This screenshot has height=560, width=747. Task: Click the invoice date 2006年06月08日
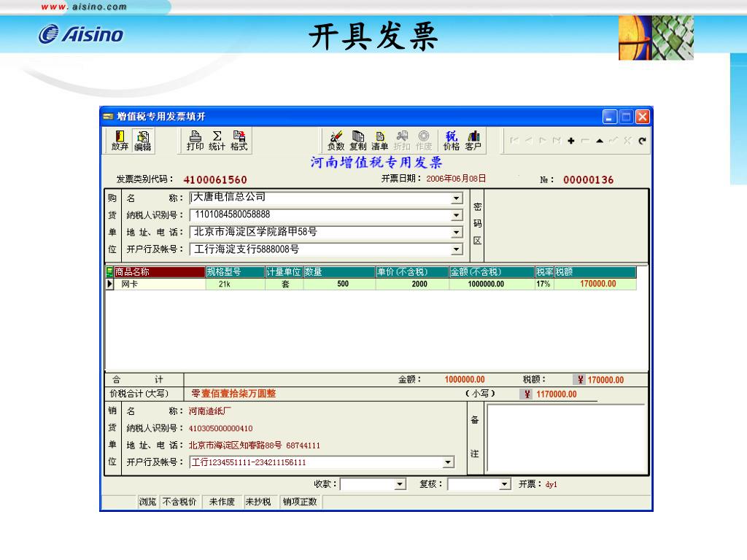(456, 179)
